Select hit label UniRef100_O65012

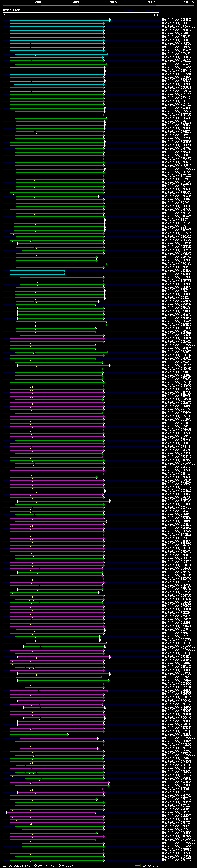coord(177,135)
